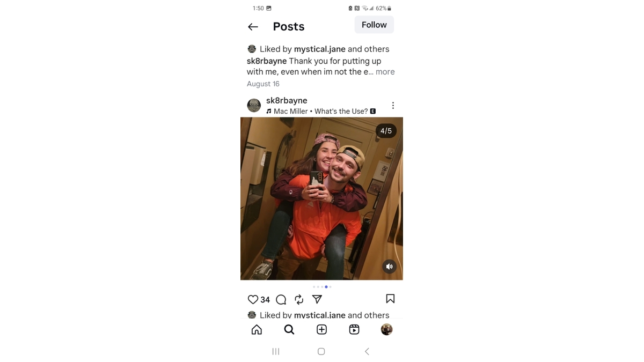The height and width of the screenshot is (362, 644).
Task: Create a new post with plus icon
Action: (x=321, y=329)
